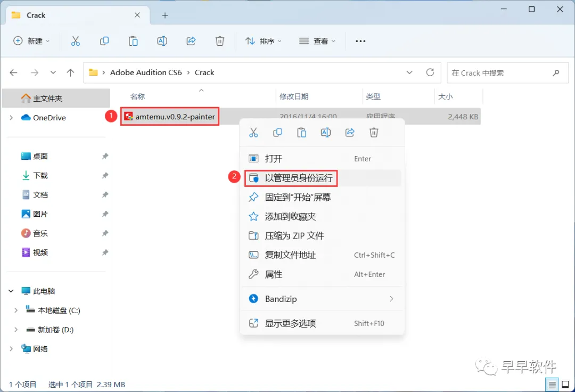Click the Copy icon in the toolbar
575x392 pixels.
tap(104, 41)
